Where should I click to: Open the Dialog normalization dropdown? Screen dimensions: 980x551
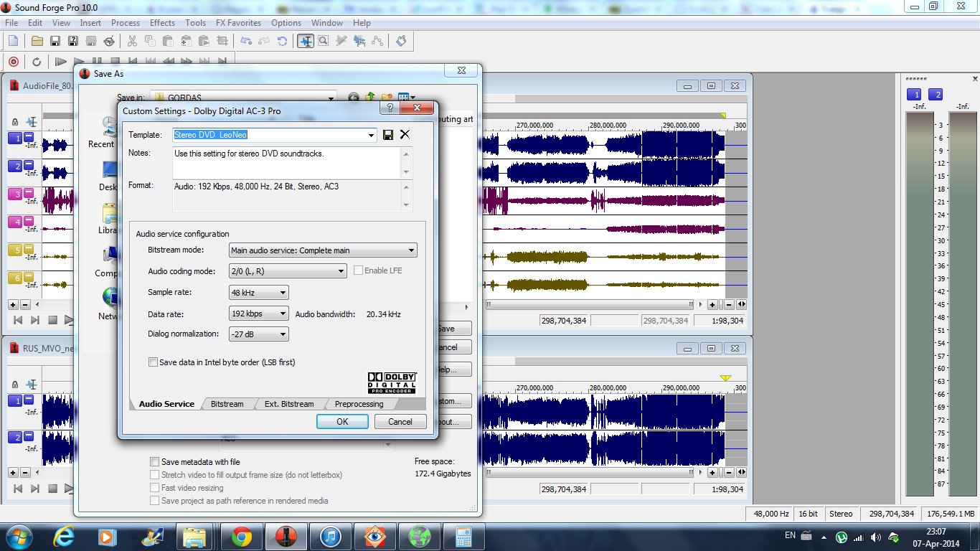(x=259, y=334)
